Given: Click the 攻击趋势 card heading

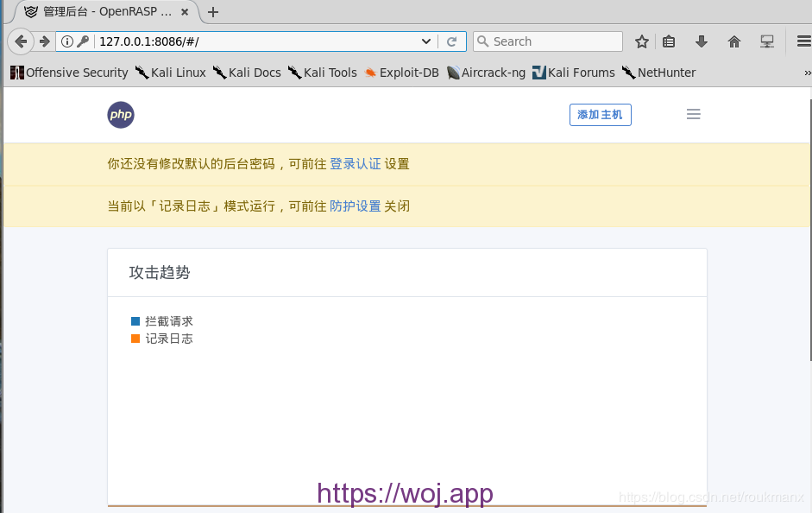Looking at the screenshot, I should point(160,273).
